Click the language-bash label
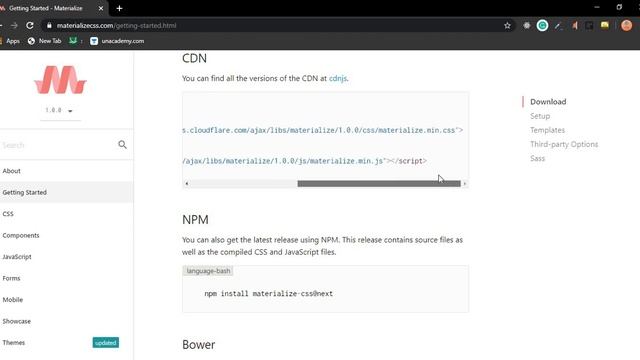The height and width of the screenshot is (360, 640). pyautogui.click(x=208, y=271)
